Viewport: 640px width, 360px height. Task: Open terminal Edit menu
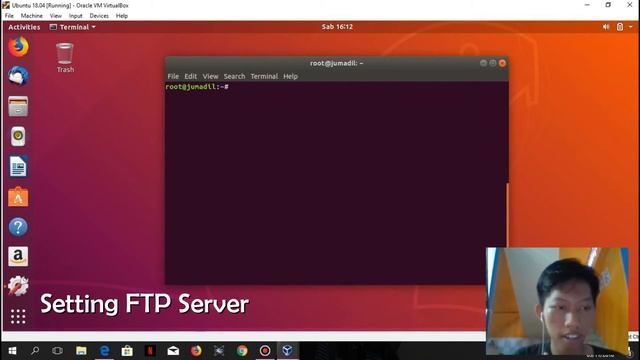click(191, 76)
